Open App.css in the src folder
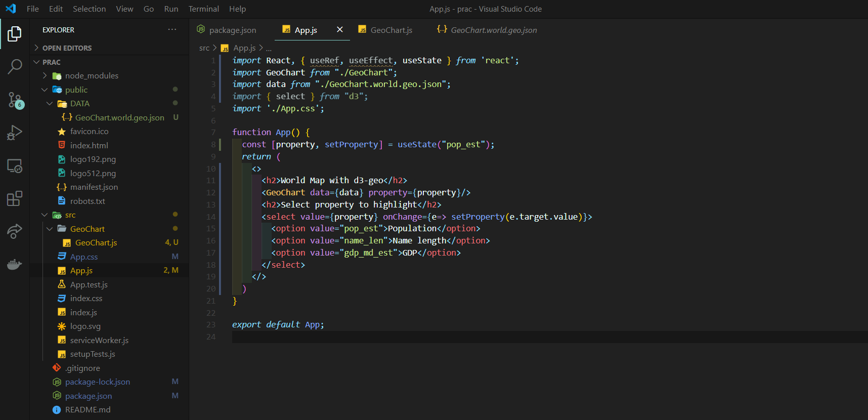This screenshot has width=868, height=420. point(84,257)
